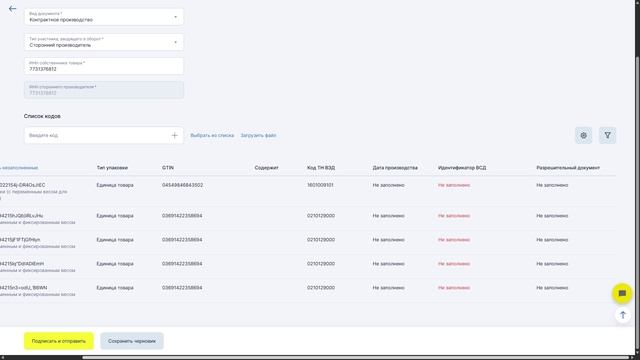The width and height of the screenshot is (640, 360).
Task: Click ТН ВЭД code 1601009101
Action: (x=320, y=185)
